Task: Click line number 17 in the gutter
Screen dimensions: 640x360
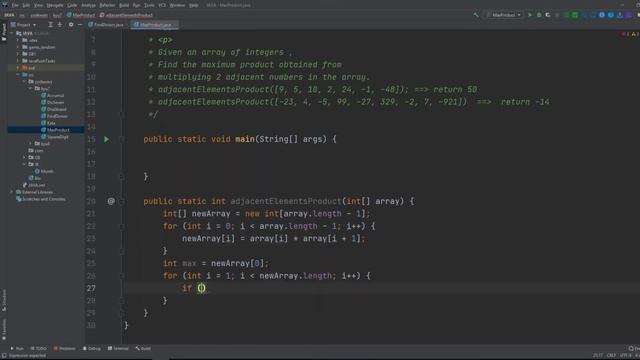Action: (x=91, y=164)
